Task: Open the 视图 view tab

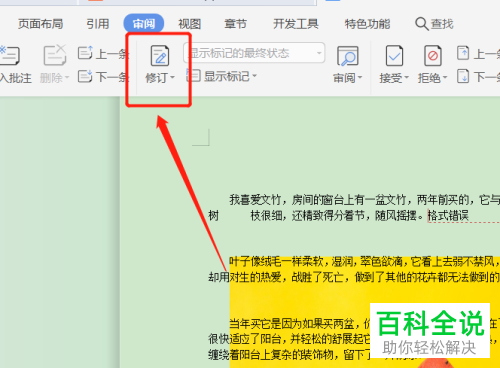Action: pos(189,24)
